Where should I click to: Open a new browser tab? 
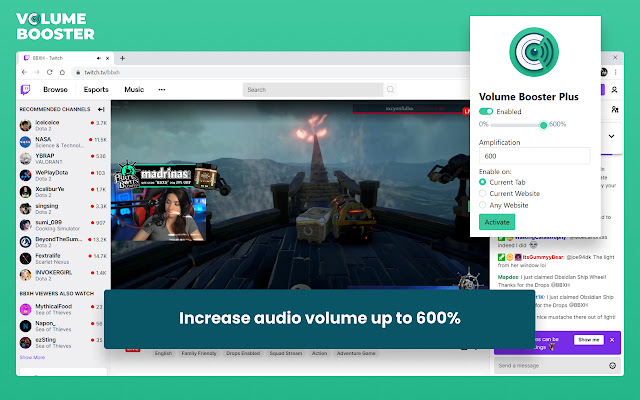pyautogui.click(x=122, y=58)
